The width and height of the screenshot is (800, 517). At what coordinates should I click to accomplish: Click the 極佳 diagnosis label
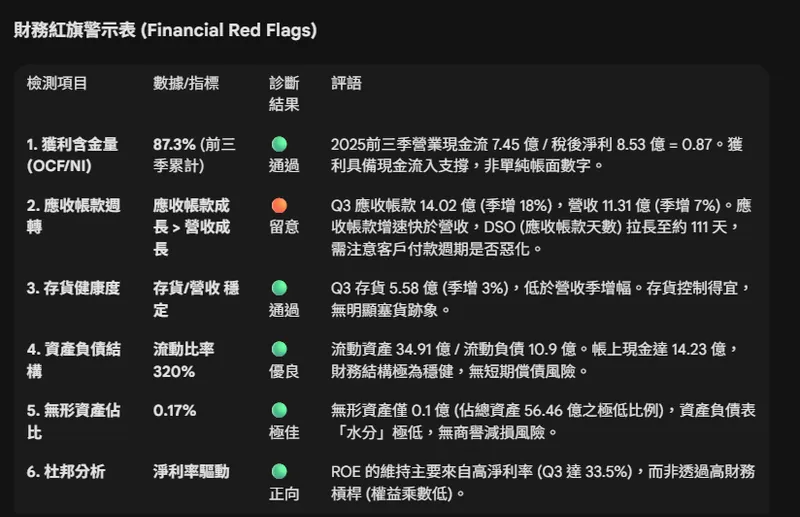(284, 432)
